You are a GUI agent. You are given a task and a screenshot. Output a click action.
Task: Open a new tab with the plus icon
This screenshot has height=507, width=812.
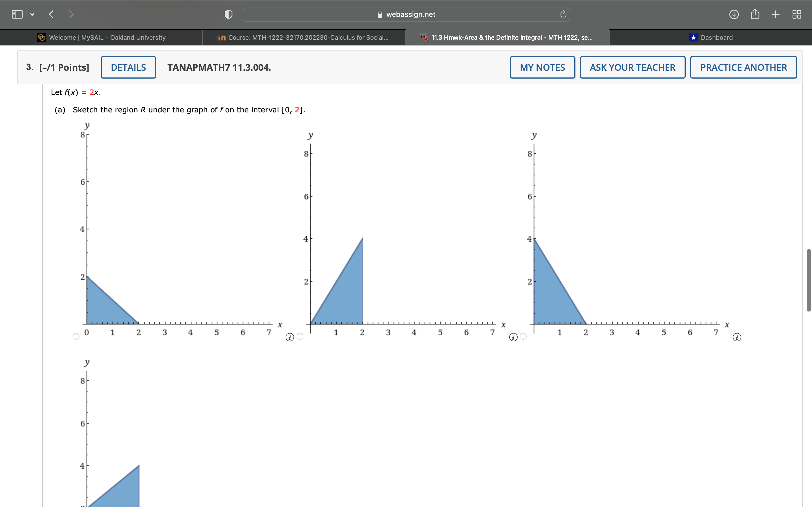pos(776,14)
